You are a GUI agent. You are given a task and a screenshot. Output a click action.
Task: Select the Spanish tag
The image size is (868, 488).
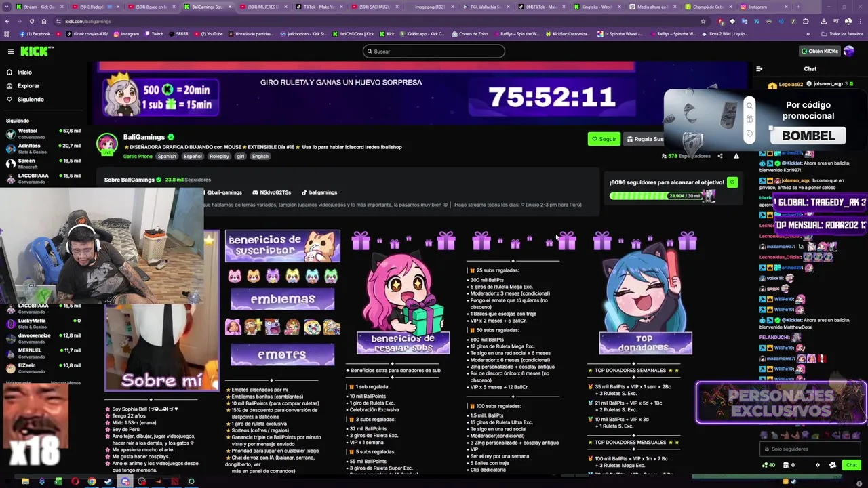(x=167, y=156)
